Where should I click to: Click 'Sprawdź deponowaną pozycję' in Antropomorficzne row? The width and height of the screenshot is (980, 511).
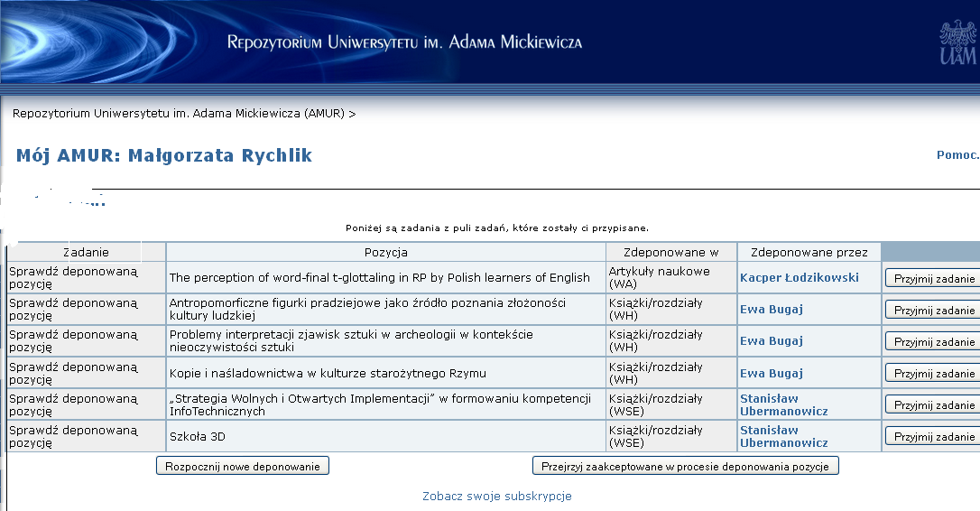pyautogui.click(x=73, y=309)
